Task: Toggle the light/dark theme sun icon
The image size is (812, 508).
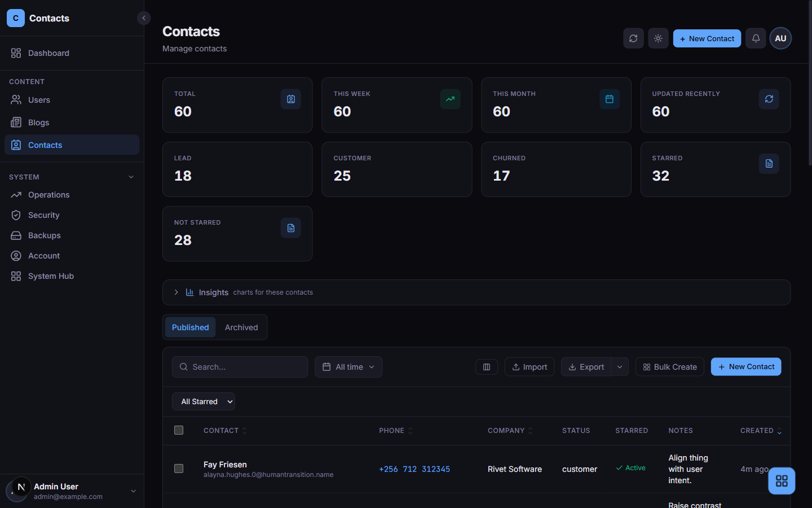Action: point(658,38)
